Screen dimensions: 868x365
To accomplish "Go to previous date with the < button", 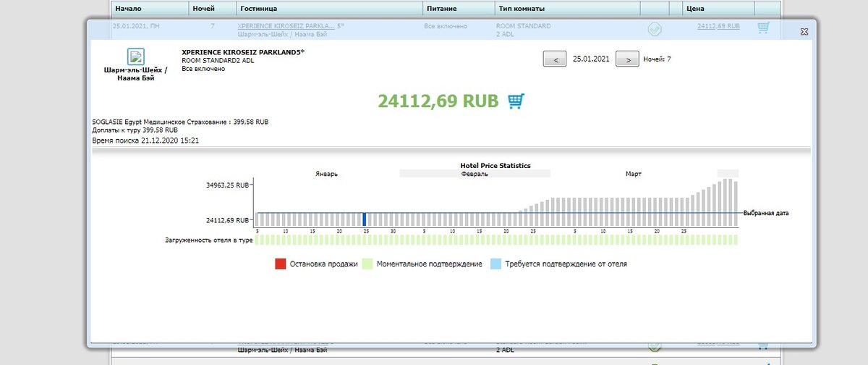I will (555, 59).
